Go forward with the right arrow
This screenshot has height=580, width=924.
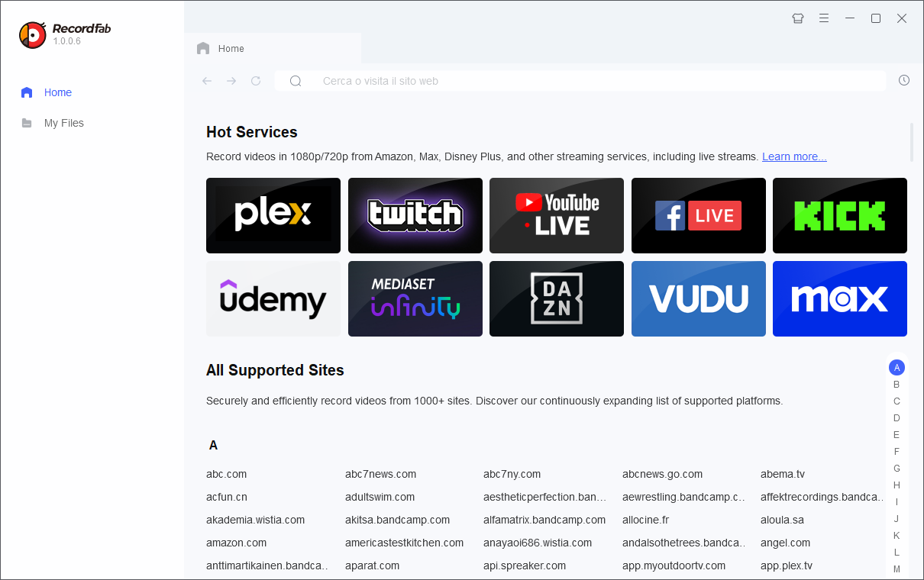click(x=231, y=81)
